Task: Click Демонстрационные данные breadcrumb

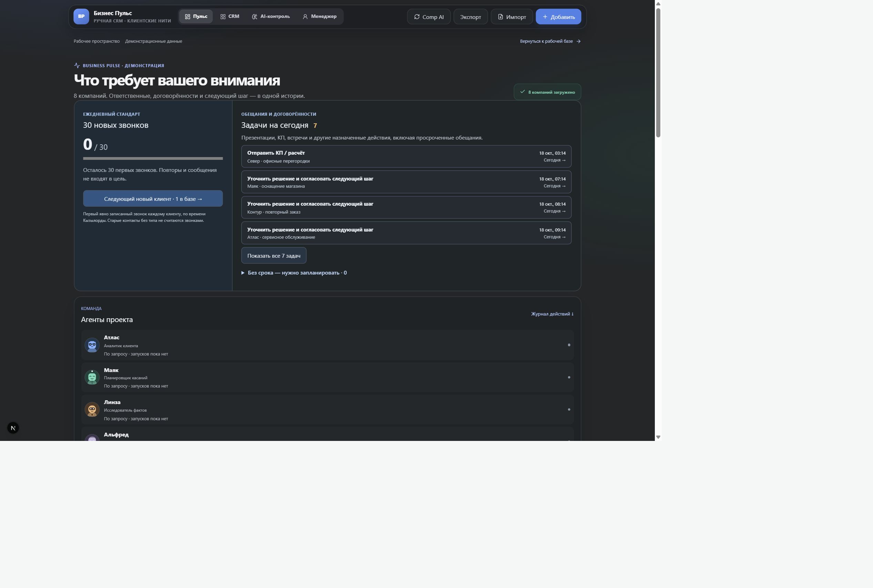Action: coord(153,41)
